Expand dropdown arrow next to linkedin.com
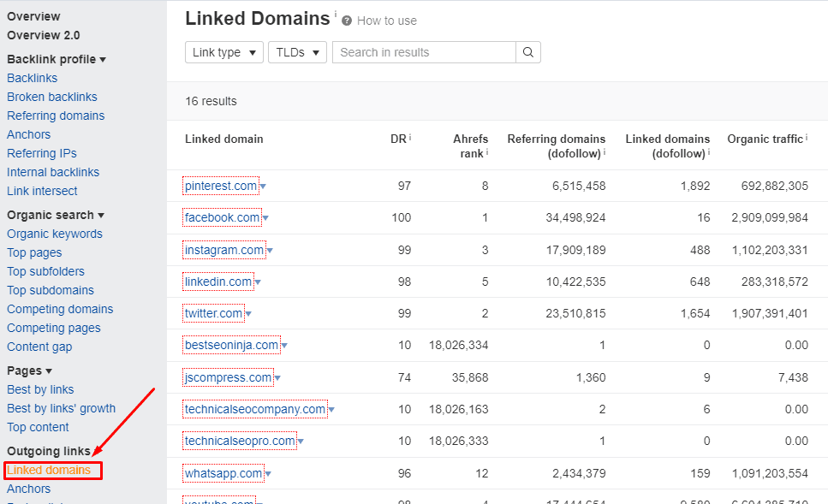This screenshot has height=504, width=828. click(x=258, y=282)
